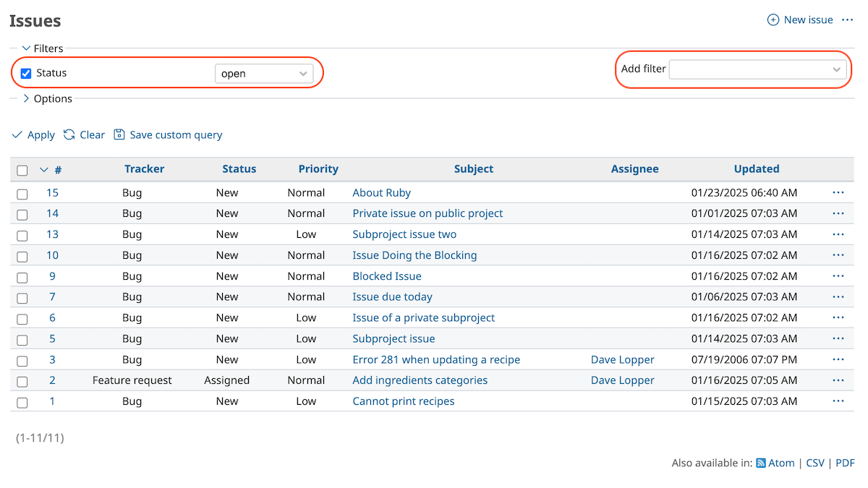View Dave Lopper's assignee profile
868x488 pixels.
(622, 359)
